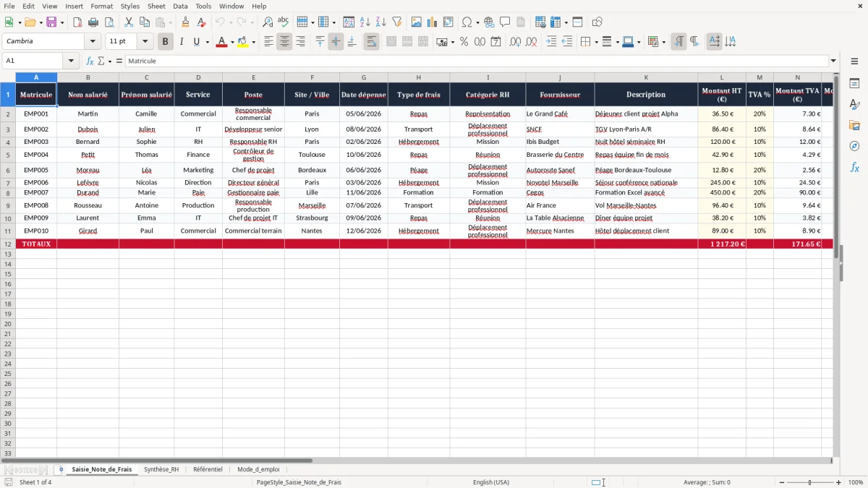Open Find and Replace icon
Image resolution: width=868 pixels, height=488 pixels.
click(268, 22)
